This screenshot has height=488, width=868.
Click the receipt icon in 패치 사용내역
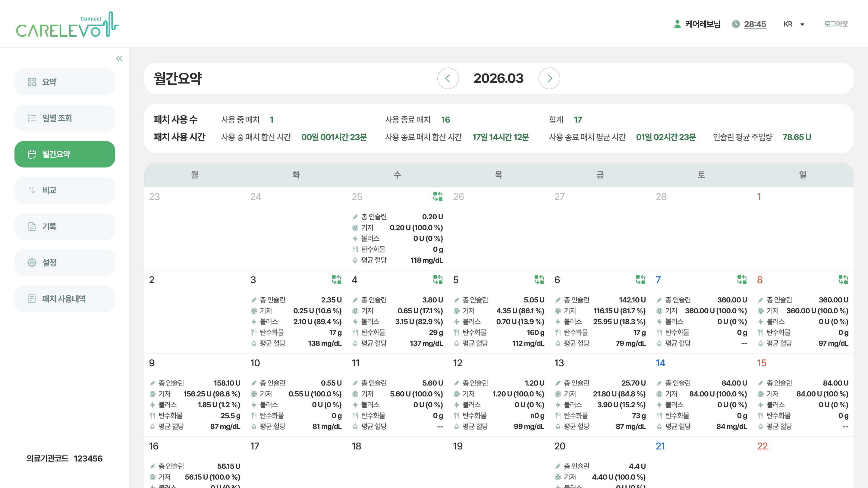[32, 299]
